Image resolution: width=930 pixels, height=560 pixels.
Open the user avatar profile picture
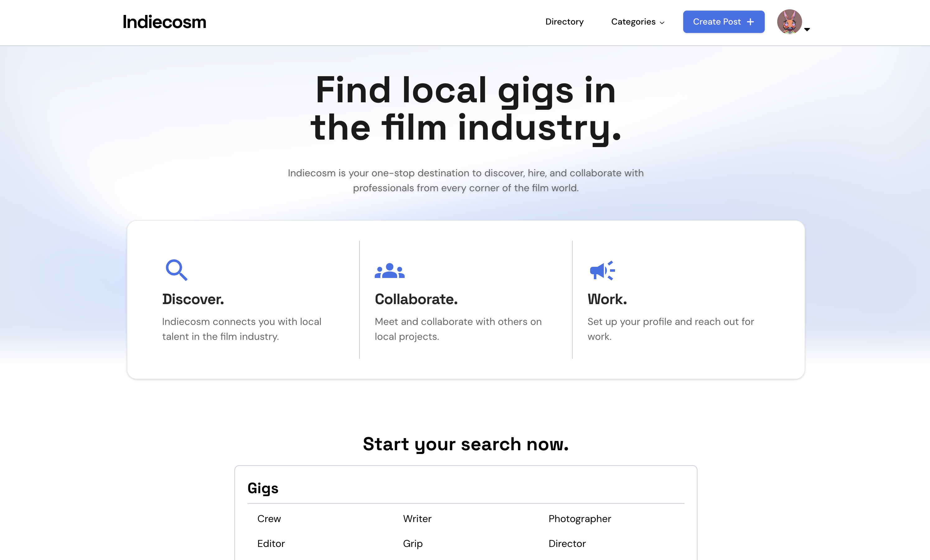(789, 22)
